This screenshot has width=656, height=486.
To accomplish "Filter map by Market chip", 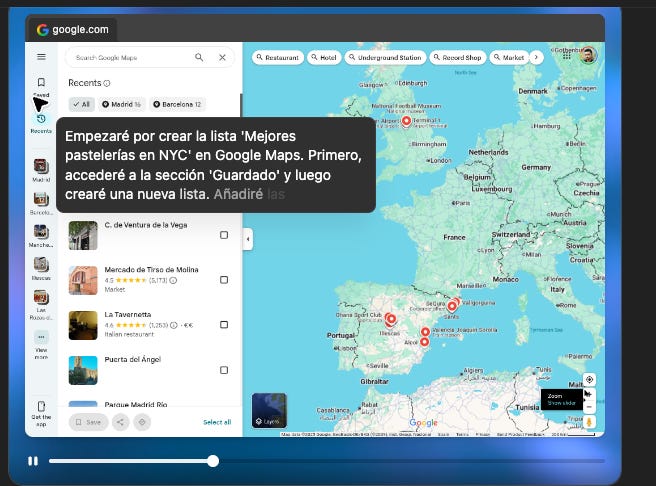I will (x=509, y=57).
